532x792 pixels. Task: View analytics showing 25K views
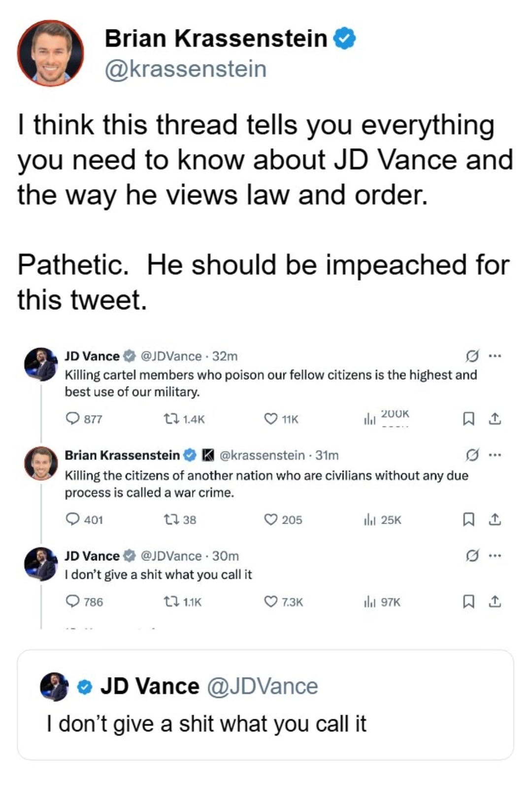click(x=383, y=520)
